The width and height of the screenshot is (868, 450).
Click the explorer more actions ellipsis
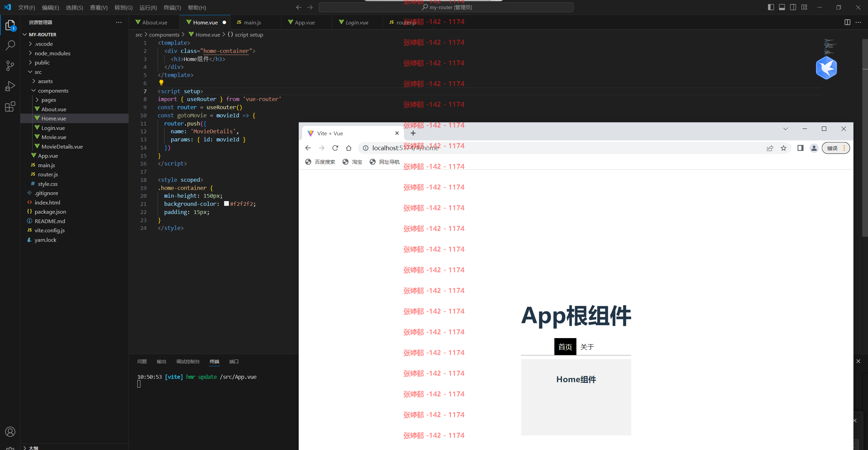(119, 22)
